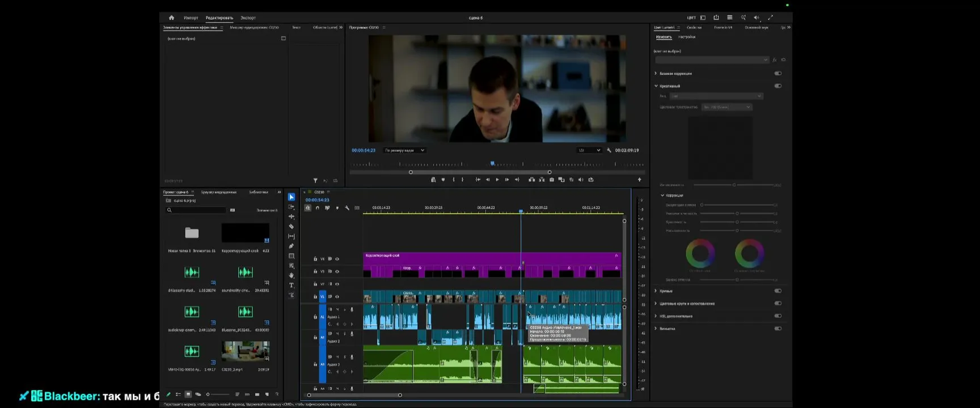This screenshot has height=408, width=980.
Task: Switch to the Media Browser tab
Action: (x=219, y=192)
